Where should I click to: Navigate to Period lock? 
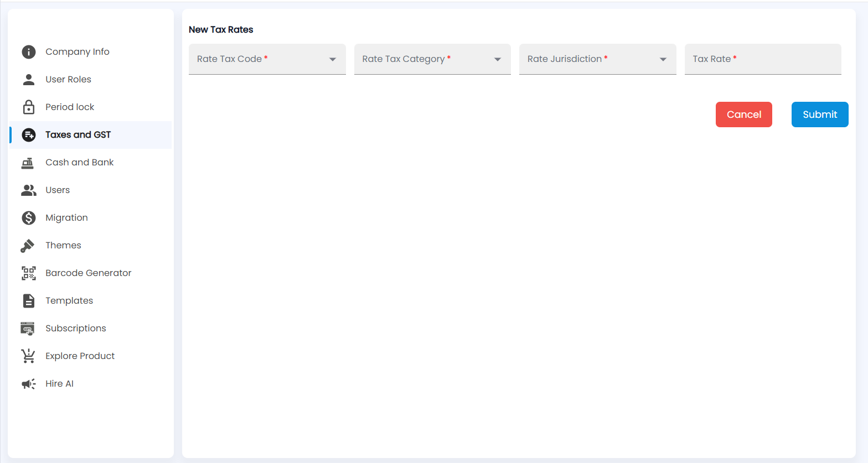click(x=91, y=107)
